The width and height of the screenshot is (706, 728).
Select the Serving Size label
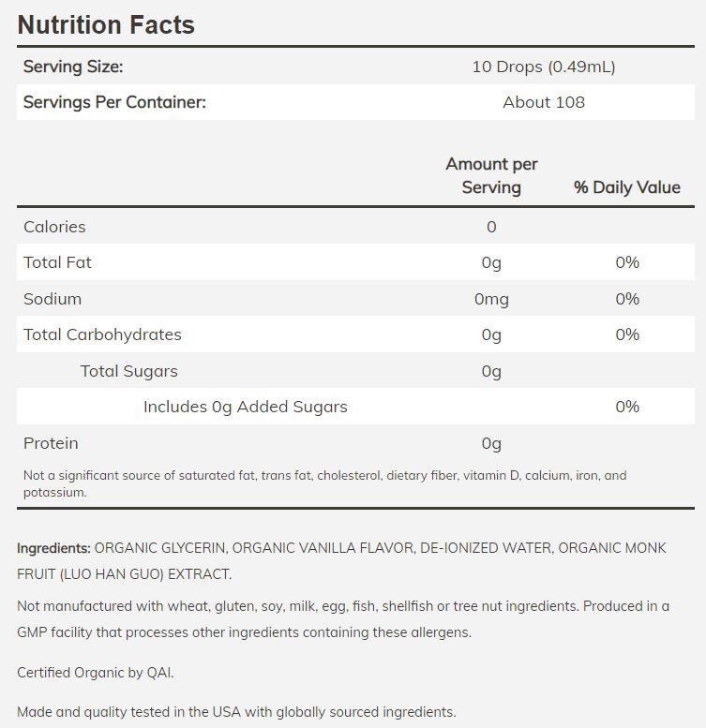point(73,67)
